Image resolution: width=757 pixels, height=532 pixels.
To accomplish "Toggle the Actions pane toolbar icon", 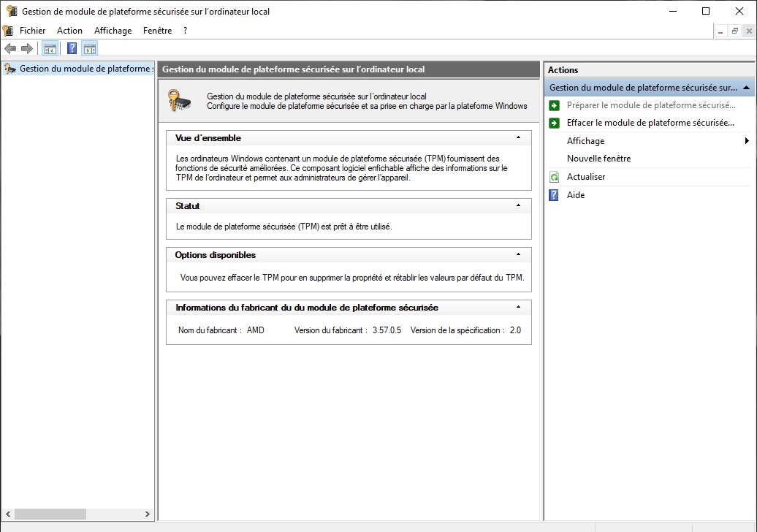I will click(89, 49).
